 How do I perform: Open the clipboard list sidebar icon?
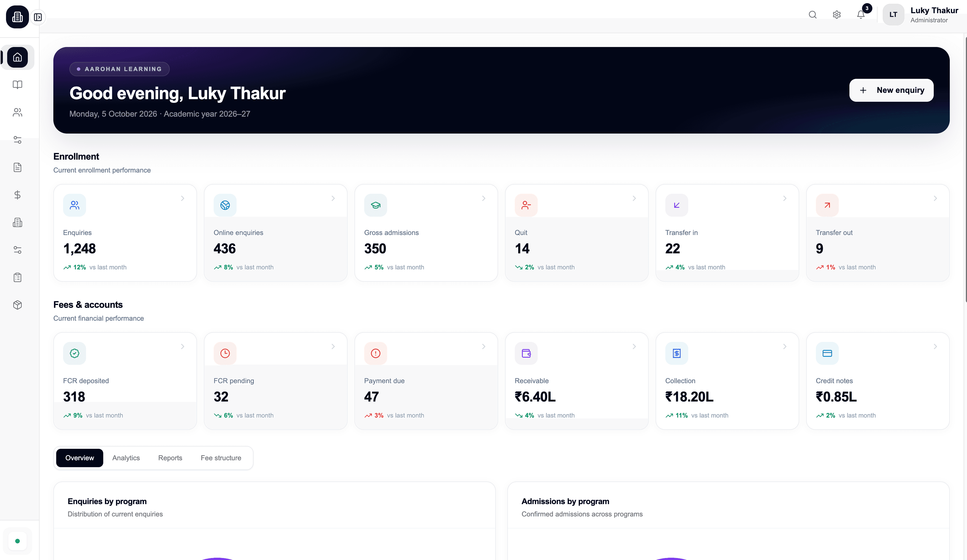(x=17, y=277)
